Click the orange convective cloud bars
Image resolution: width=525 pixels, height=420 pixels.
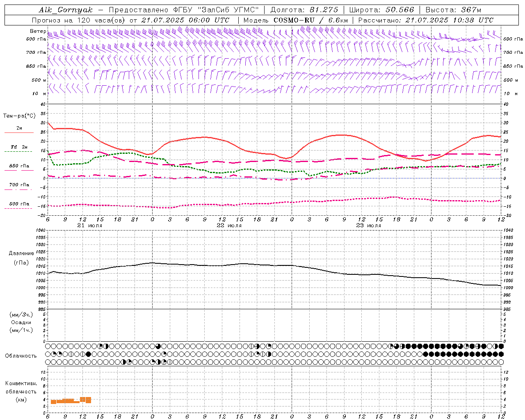point(71,400)
